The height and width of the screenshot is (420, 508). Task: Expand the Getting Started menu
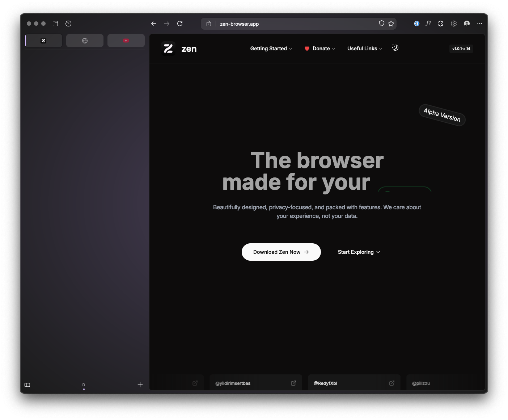(271, 49)
